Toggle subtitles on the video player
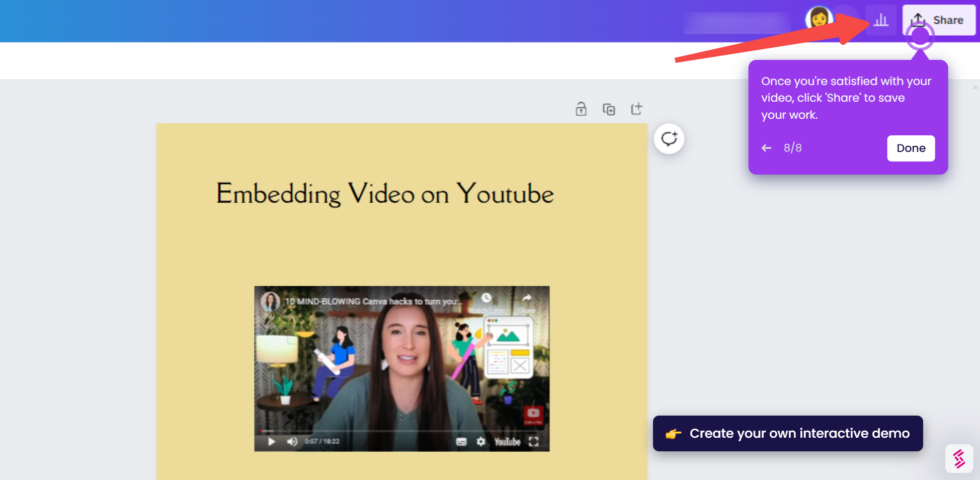Viewport: 980px width, 480px height. (461, 441)
